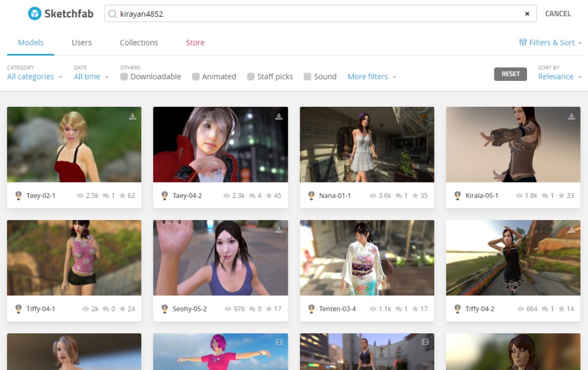Click the avatar icon beside Kirala-05-1

[458, 195]
